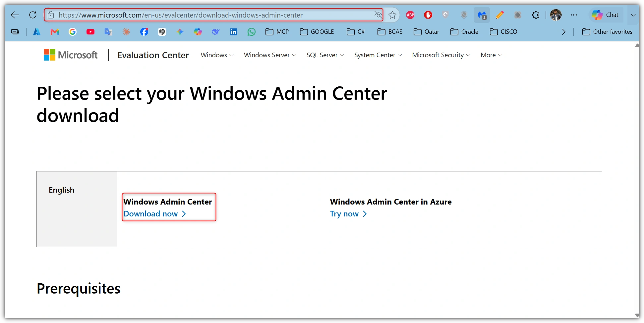Open Copilot Chat
This screenshot has width=644, height=323.
pyautogui.click(x=606, y=15)
